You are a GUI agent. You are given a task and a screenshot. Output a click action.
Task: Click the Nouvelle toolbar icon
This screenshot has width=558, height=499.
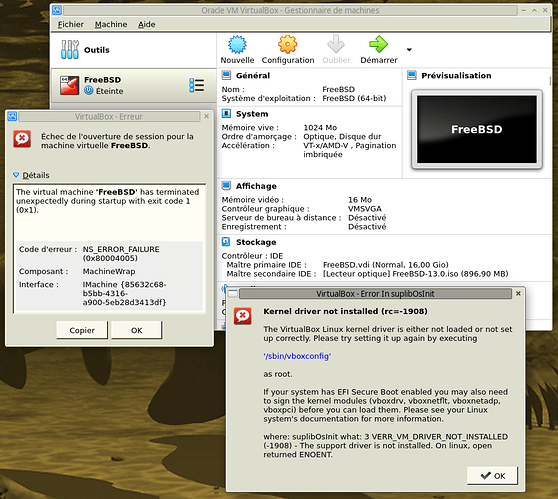coord(237,44)
